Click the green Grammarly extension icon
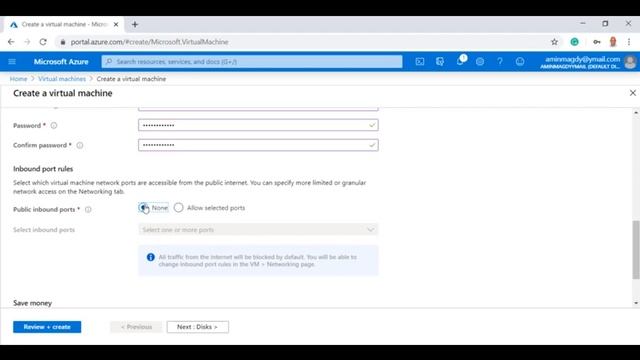The width and height of the screenshot is (640, 360). (574, 42)
